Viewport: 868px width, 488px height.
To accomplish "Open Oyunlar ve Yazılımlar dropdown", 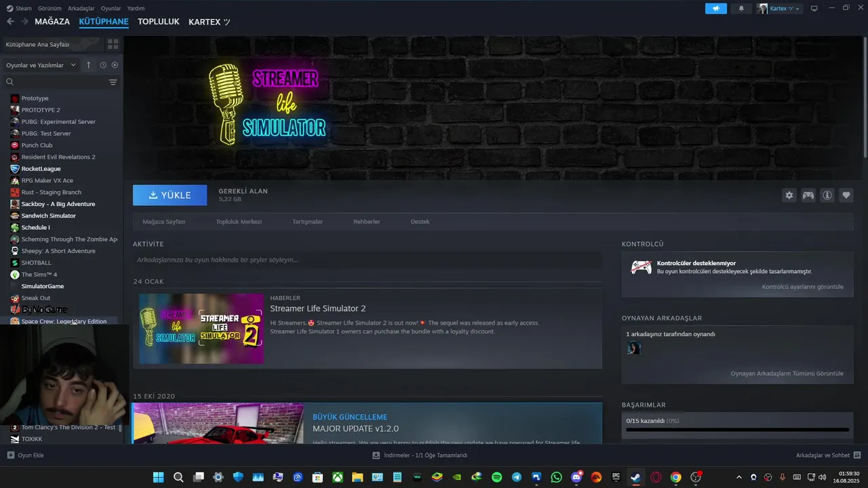I will click(41, 65).
